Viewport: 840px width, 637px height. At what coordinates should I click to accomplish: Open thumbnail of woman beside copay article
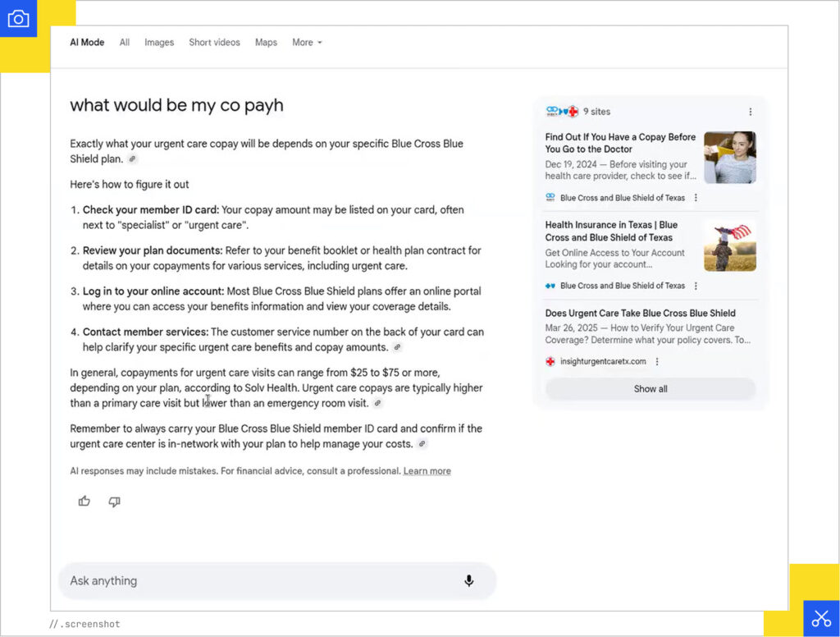coord(729,158)
